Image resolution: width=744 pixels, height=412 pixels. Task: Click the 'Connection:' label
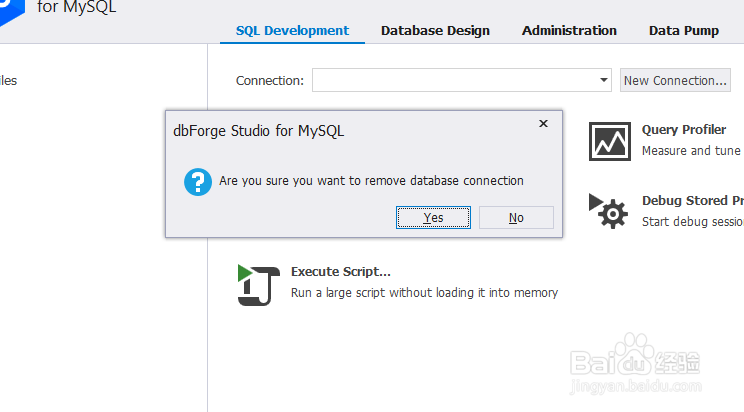[x=270, y=81]
